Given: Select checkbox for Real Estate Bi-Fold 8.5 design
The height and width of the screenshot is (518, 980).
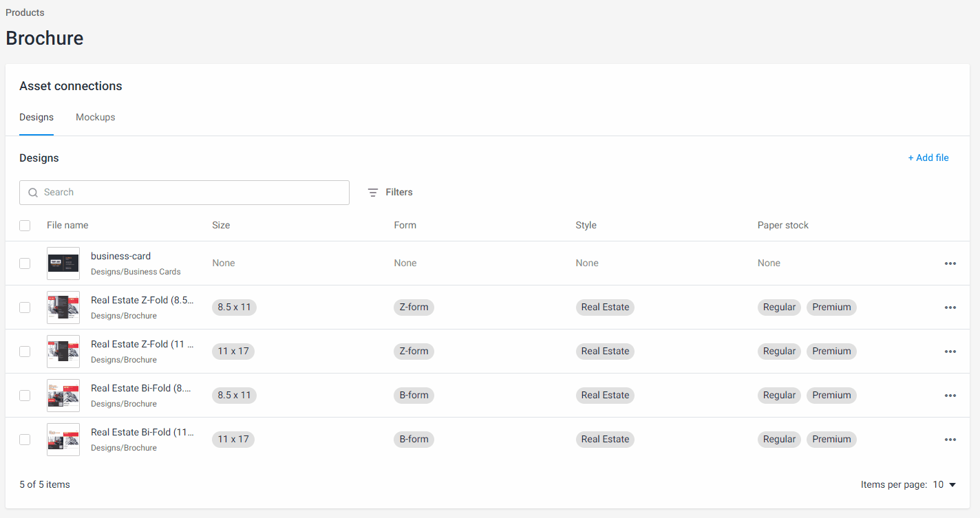Looking at the screenshot, I should tap(25, 396).
